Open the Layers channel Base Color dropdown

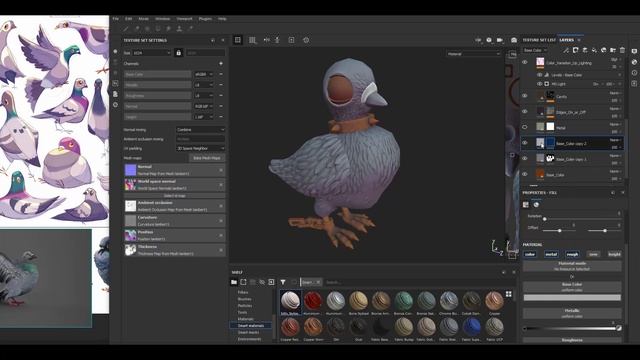pyautogui.click(x=535, y=50)
